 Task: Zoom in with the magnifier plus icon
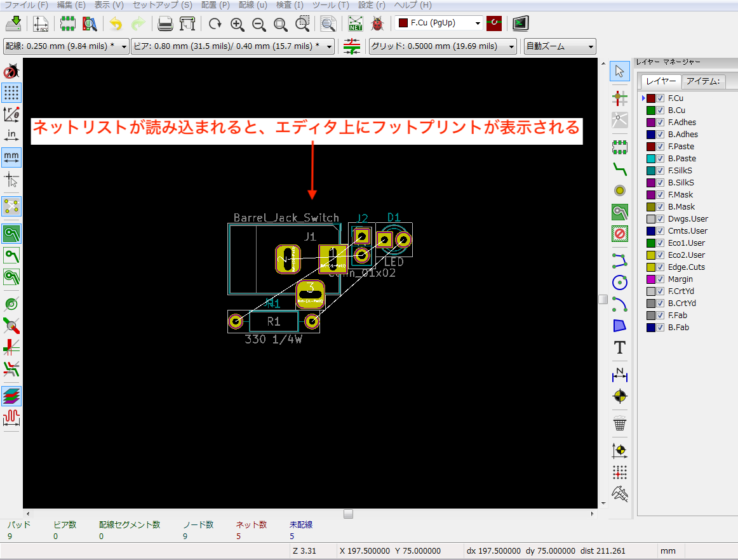click(238, 23)
